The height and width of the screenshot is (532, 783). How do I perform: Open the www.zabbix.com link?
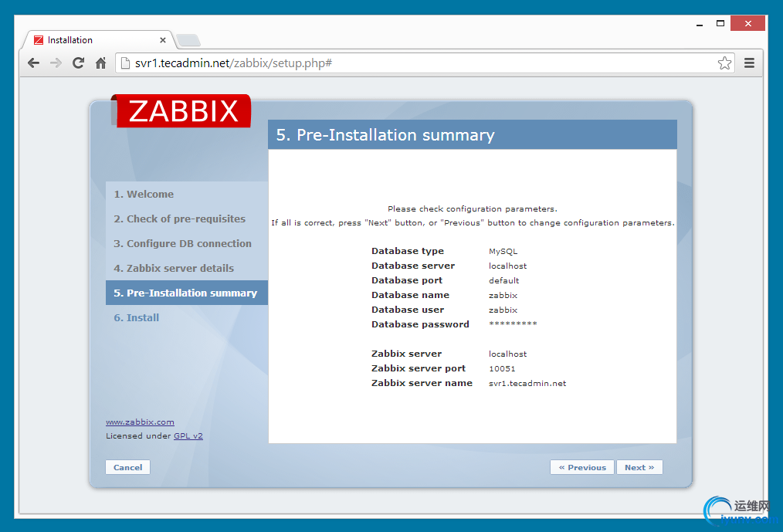coord(140,422)
